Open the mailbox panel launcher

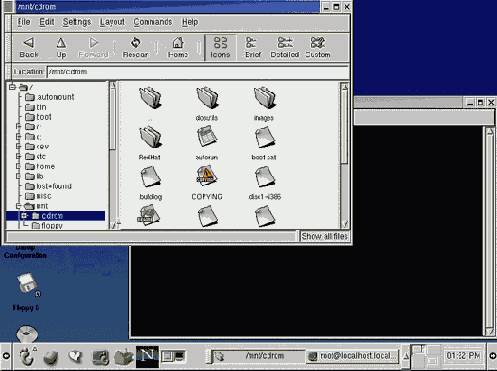click(123, 357)
